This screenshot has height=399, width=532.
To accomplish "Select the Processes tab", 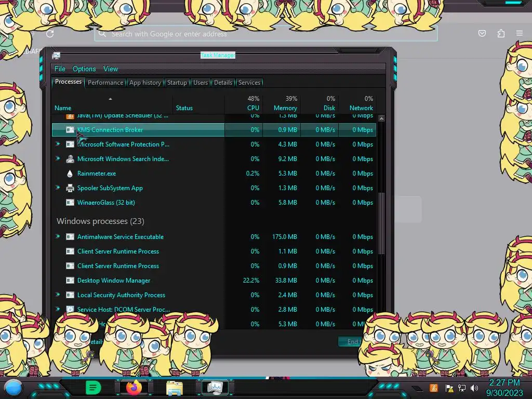I will pos(68,82).
